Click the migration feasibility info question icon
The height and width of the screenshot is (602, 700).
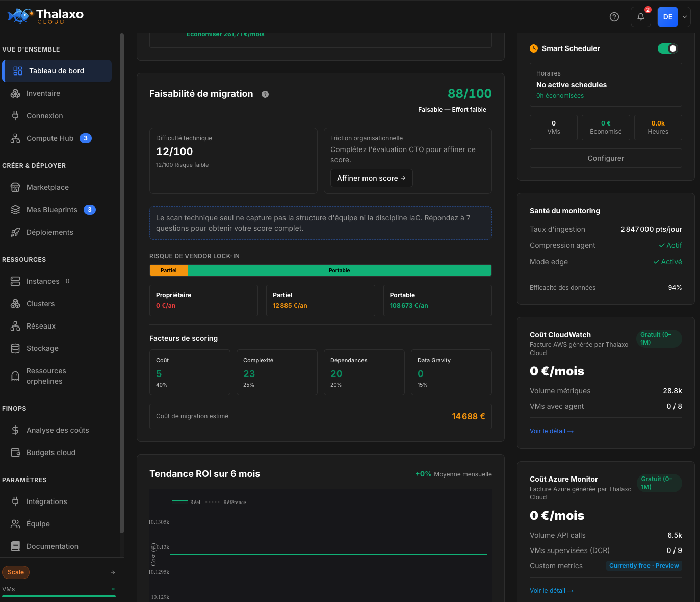click(x=265, y=94)
